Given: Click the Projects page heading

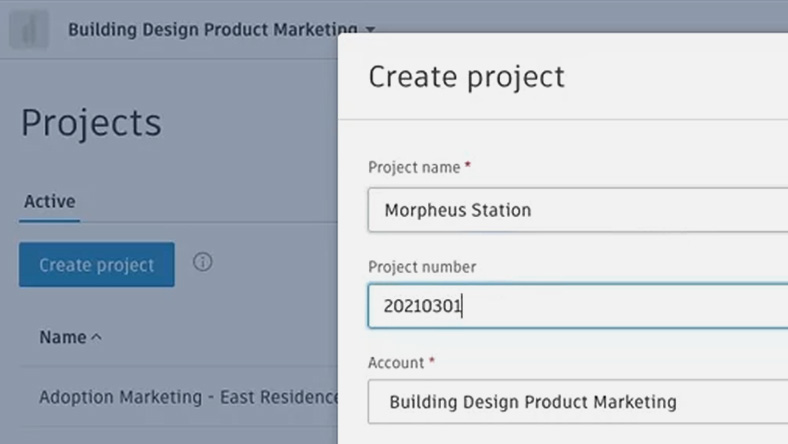Looking at the screenshot, I should click(x=91, y=123).
